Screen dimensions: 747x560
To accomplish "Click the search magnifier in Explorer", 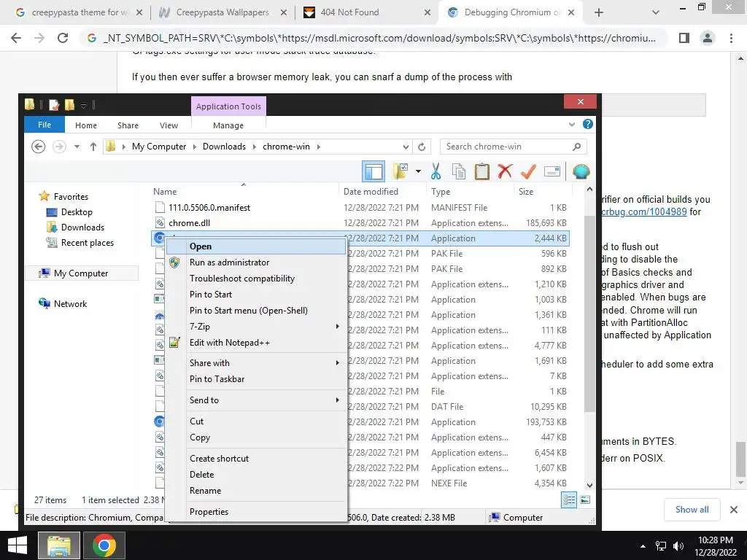I will point(576,147).
